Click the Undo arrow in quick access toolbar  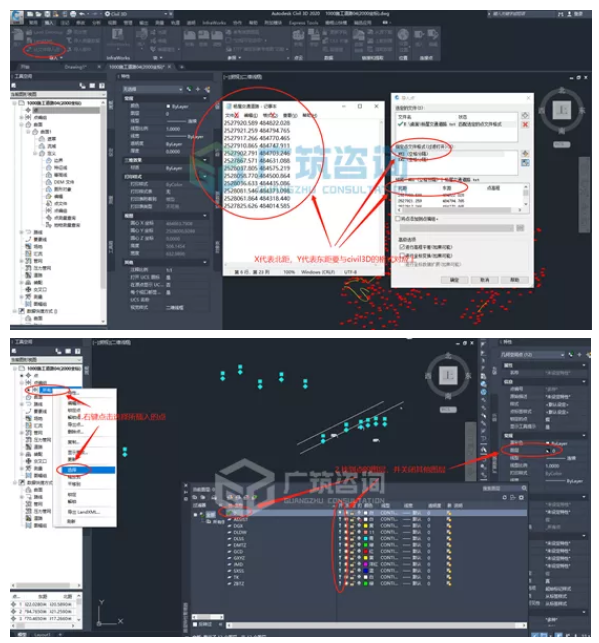click(x=82, y=14)
